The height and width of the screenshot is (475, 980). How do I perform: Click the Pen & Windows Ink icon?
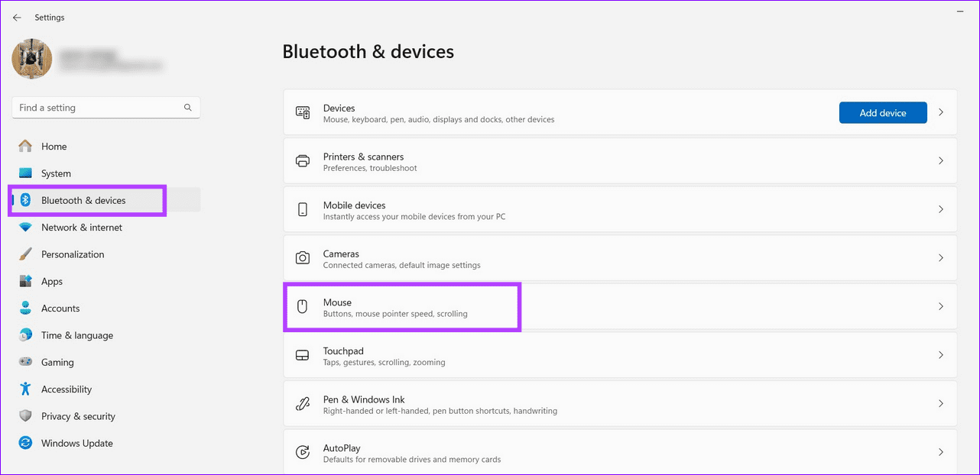pos(303,403)
